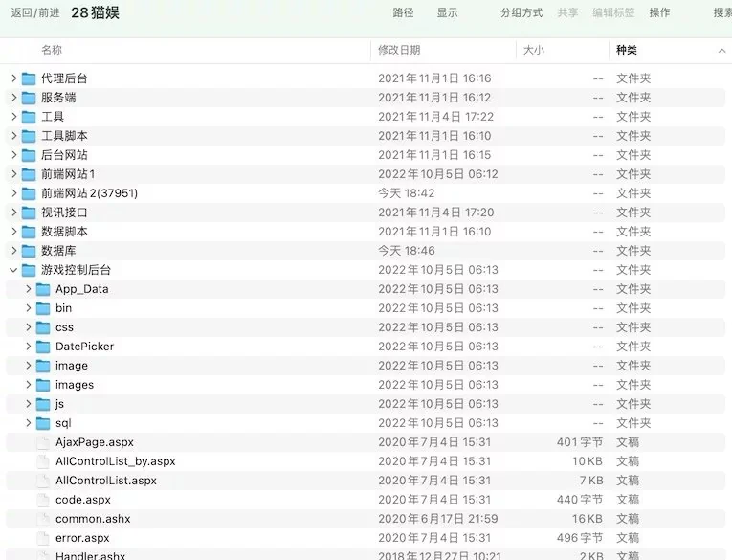
Task: Open the 操作 toolbar menu
Action: [659, 12]
